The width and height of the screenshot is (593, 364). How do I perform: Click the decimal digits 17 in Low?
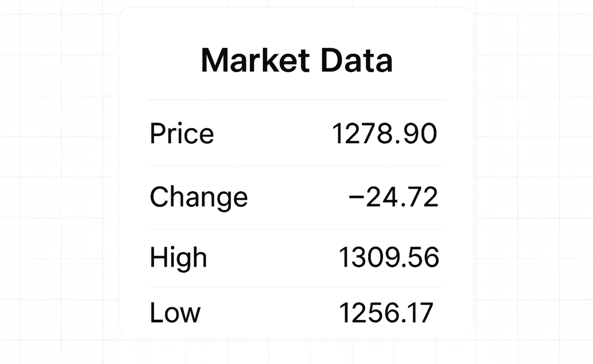point(421,313)
